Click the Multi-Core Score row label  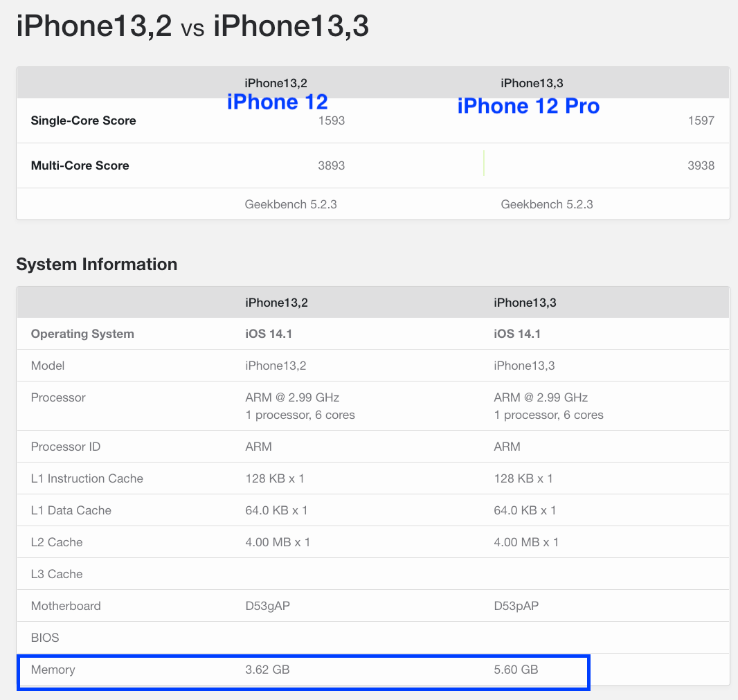click(x=80, y=165)
